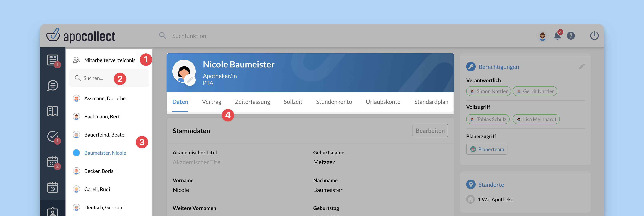Click the 1 Wal Apotheke house icon
Screen dimensions: 644x216
(x=471, y=199)
